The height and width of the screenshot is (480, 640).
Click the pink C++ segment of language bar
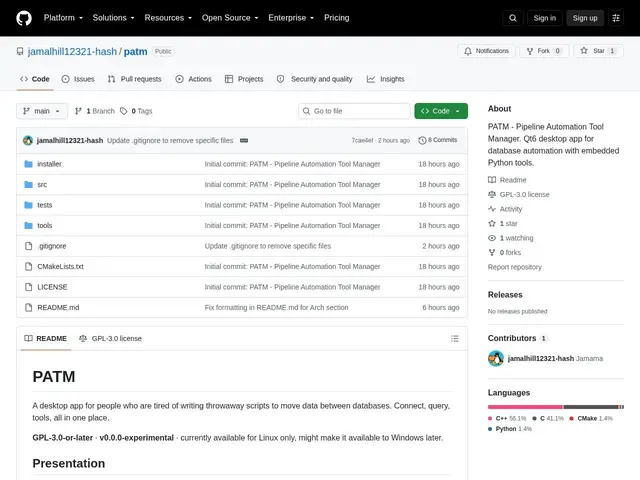(x=525, y=407)
